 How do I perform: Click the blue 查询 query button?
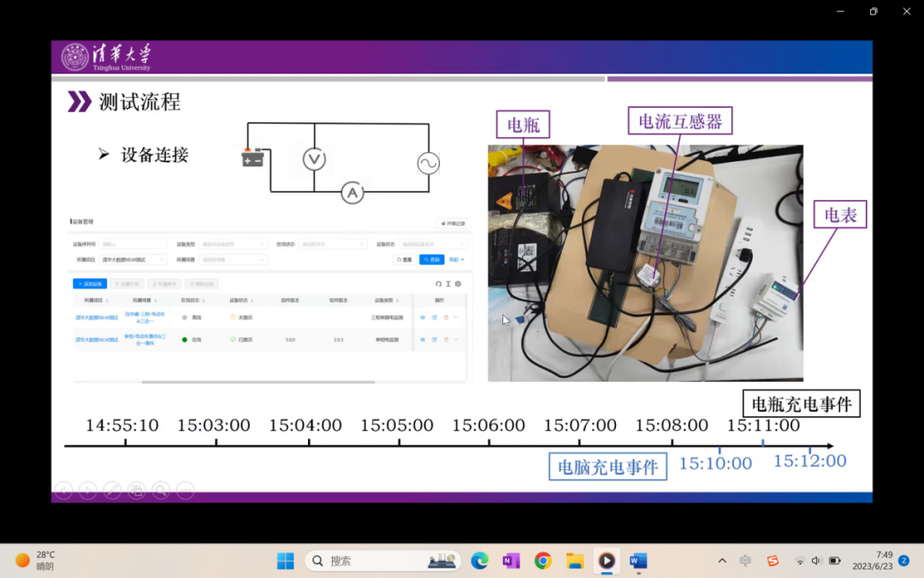pos(431,259)
